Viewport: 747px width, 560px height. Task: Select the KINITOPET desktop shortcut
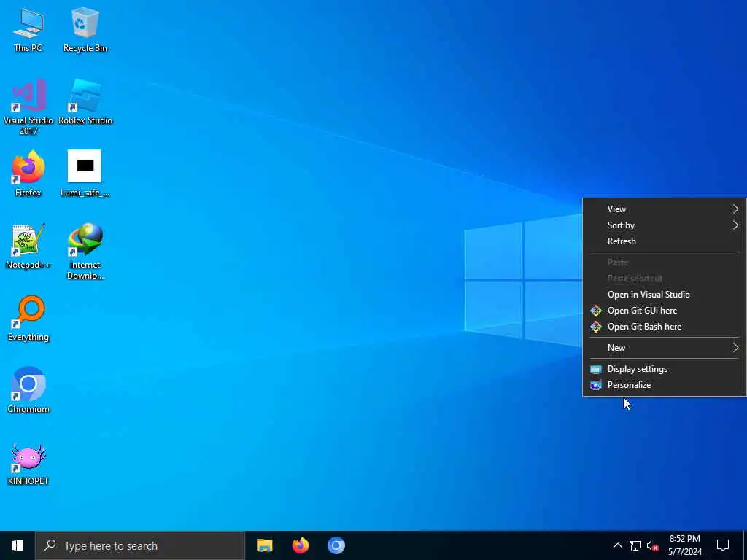(x=28, y=463)
